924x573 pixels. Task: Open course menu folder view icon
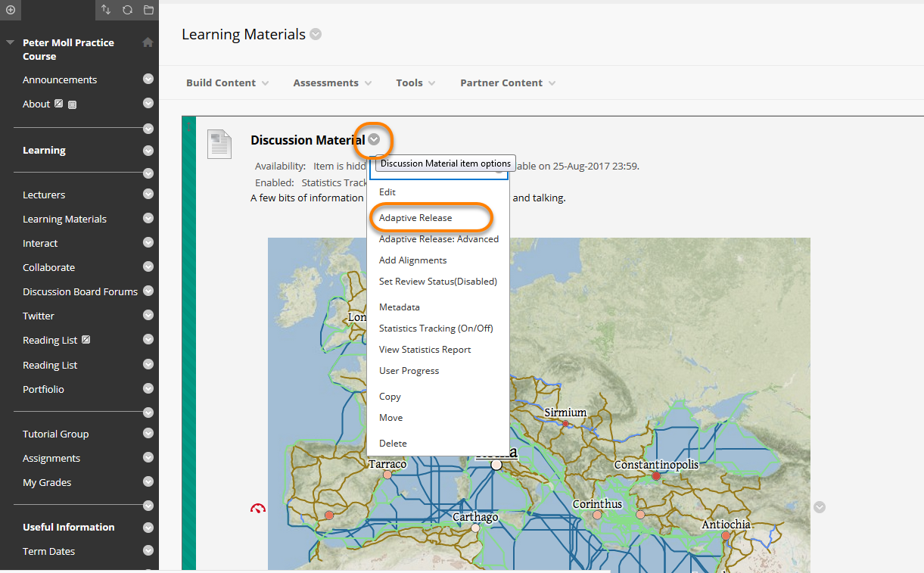[148, 10]
